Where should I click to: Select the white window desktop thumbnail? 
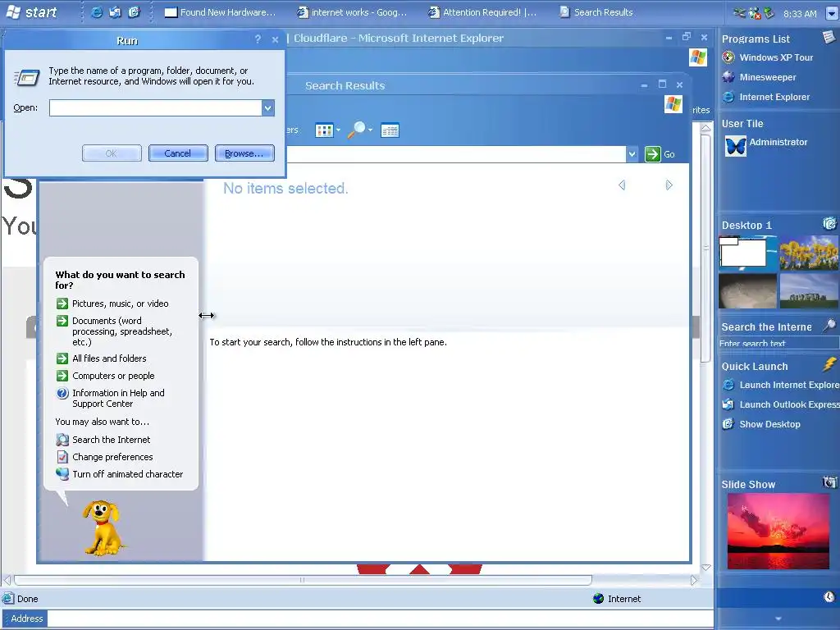coord(746,253)
